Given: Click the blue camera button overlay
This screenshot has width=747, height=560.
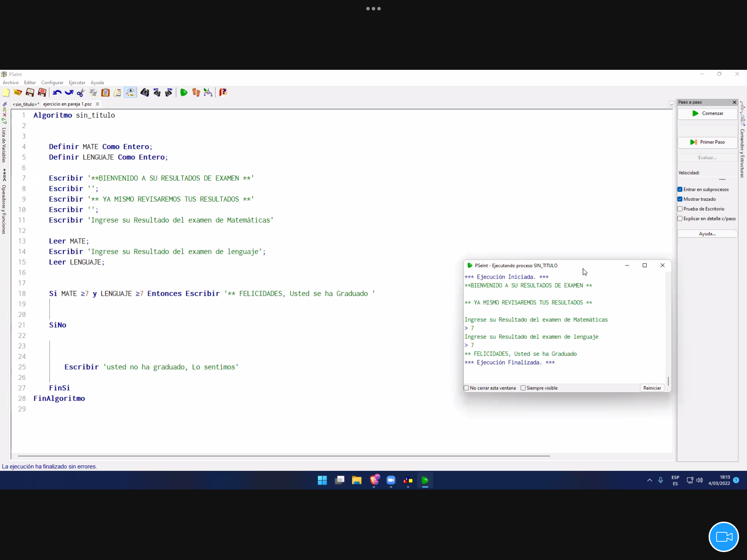Looking at the screenshot, I should [x=724, y=537].
